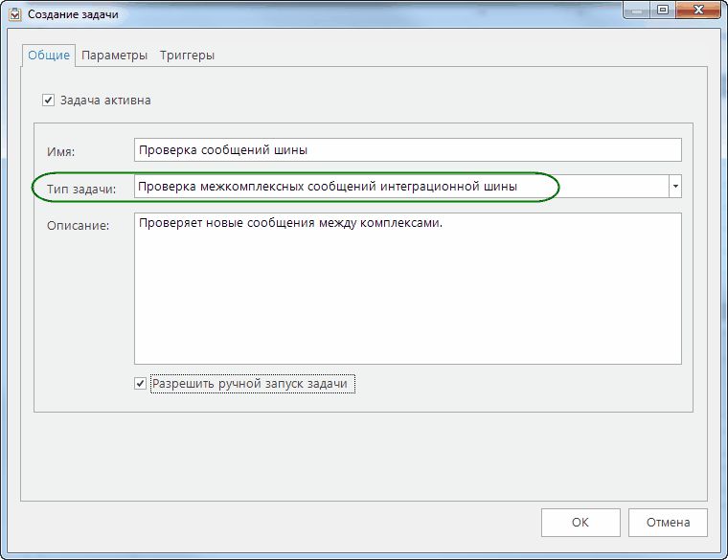The width and height of the screenshot is (728, 560).
Task: Switch to the Общие tab
Action: click(48, 56)
